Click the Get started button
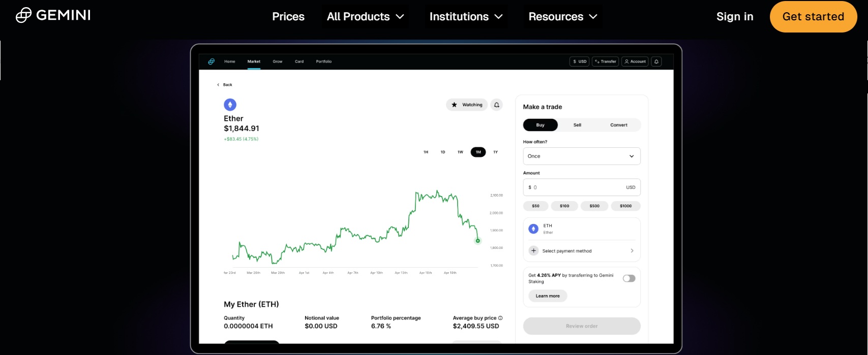The height and width of the screenshot is (355, 868). tap(813, 16)
